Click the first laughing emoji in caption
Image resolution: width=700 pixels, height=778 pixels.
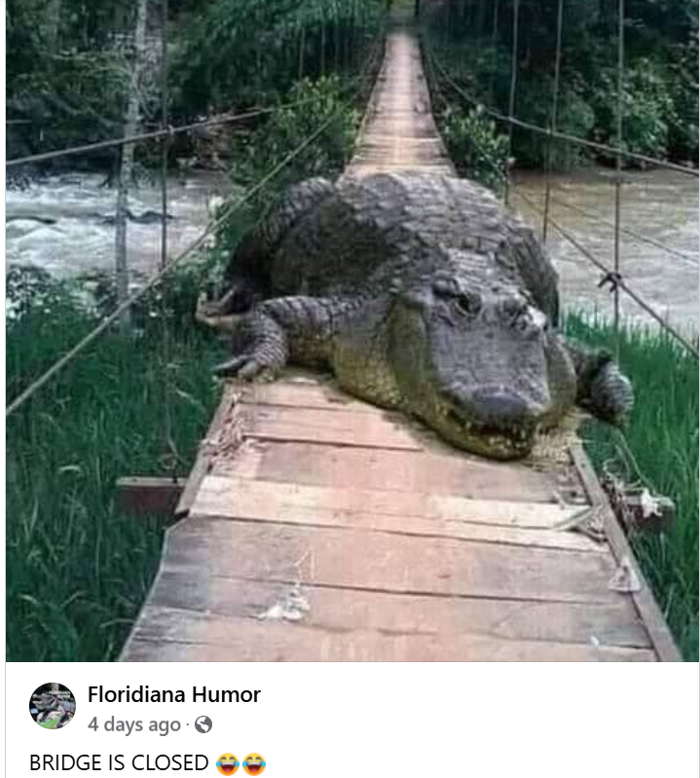point(228,763)
